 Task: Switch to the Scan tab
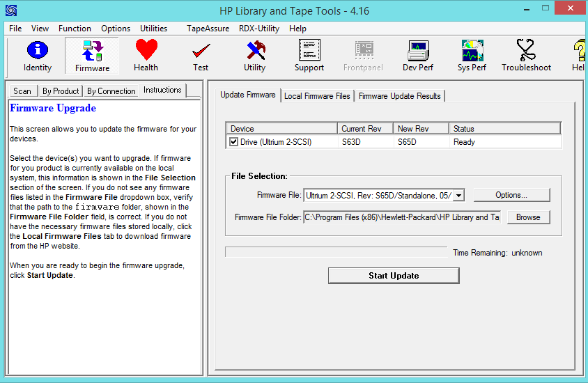22,91
